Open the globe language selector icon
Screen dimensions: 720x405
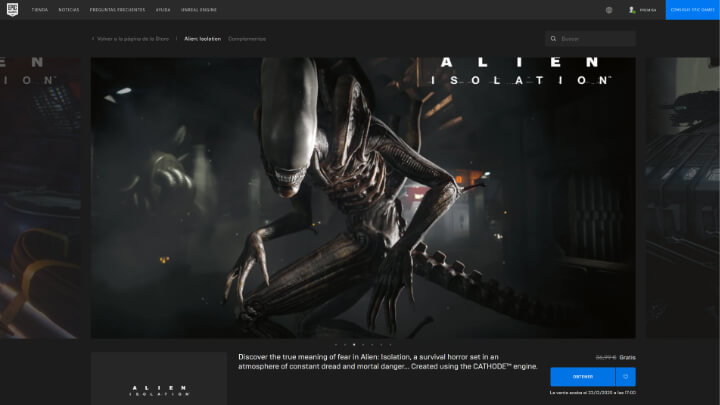point(609,10)
